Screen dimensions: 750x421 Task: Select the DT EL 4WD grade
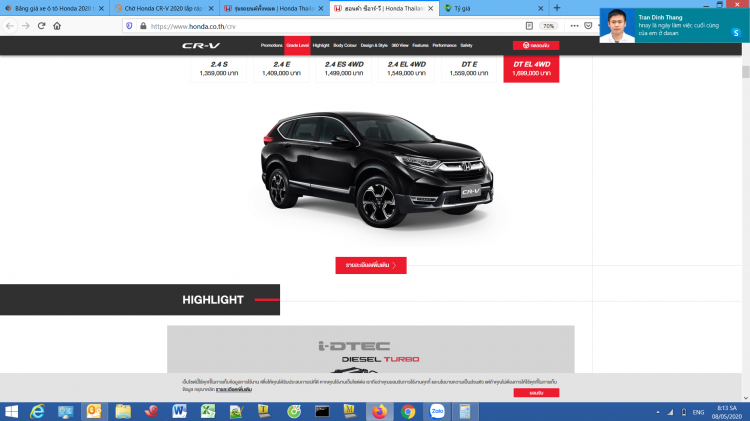pyautogui.click(x=531, y=68)
